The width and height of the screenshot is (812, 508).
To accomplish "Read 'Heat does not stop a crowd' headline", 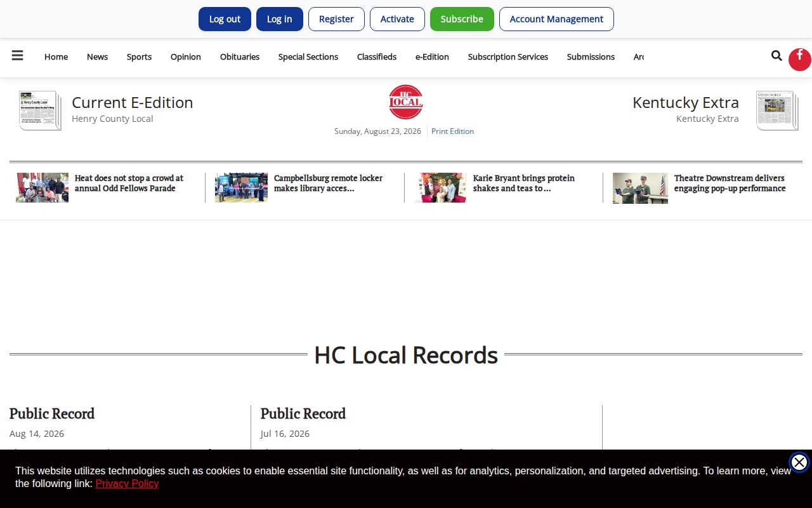I will tap(129, 183).
